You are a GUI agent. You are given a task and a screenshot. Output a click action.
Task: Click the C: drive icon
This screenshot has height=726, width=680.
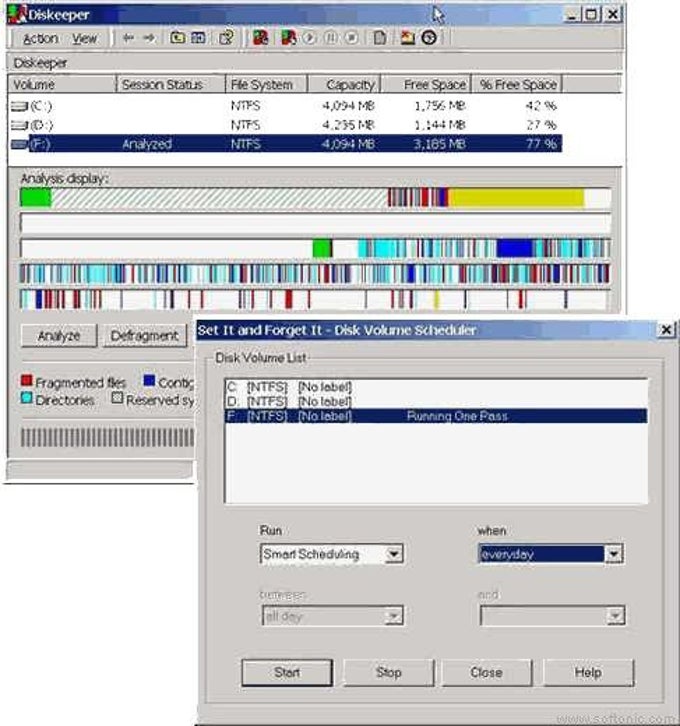pos(19,106)
